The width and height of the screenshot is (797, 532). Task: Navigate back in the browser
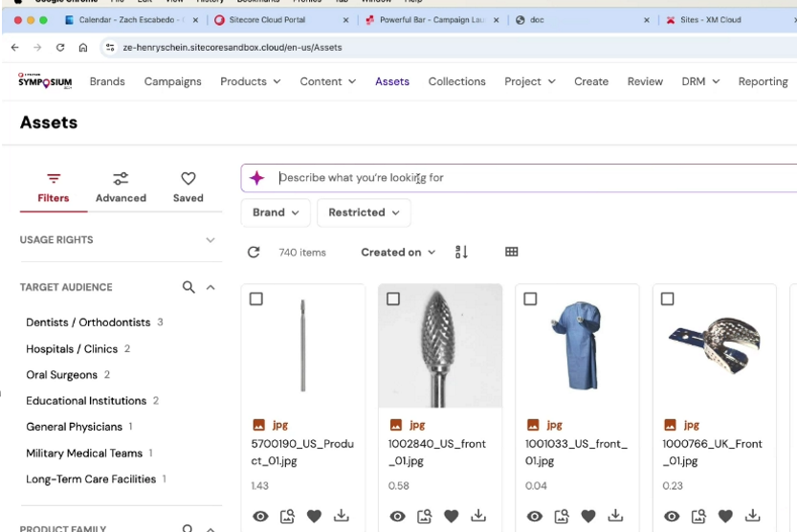pos(14,47)
